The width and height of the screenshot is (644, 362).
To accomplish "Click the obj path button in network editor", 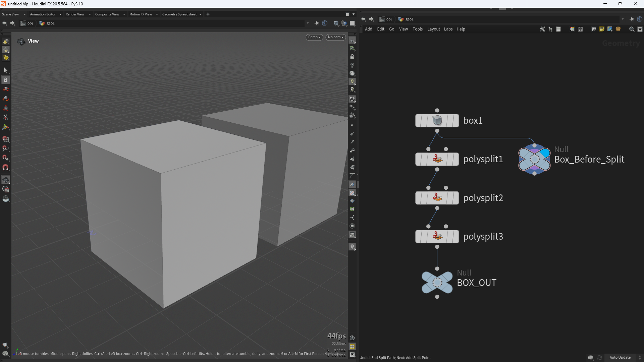I will coord(386,19).
